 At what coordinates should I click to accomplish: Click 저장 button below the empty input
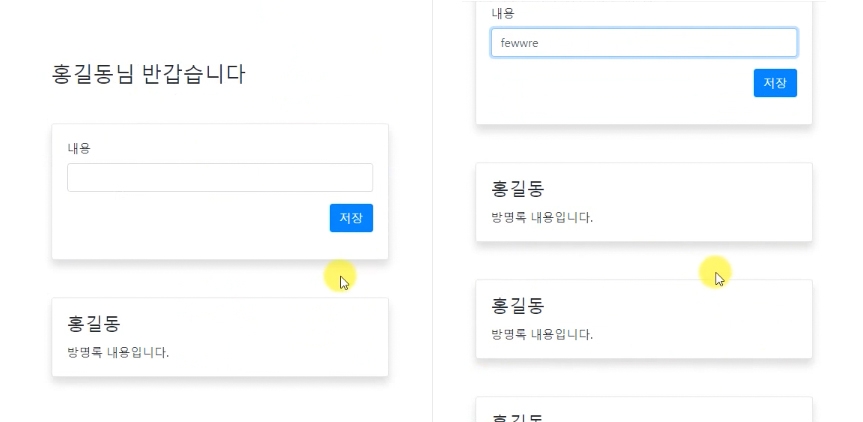click(351, 218)
